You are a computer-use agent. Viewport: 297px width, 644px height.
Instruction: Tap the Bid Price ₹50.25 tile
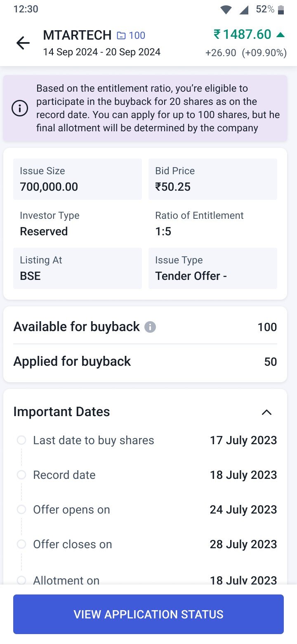[212, 179]
